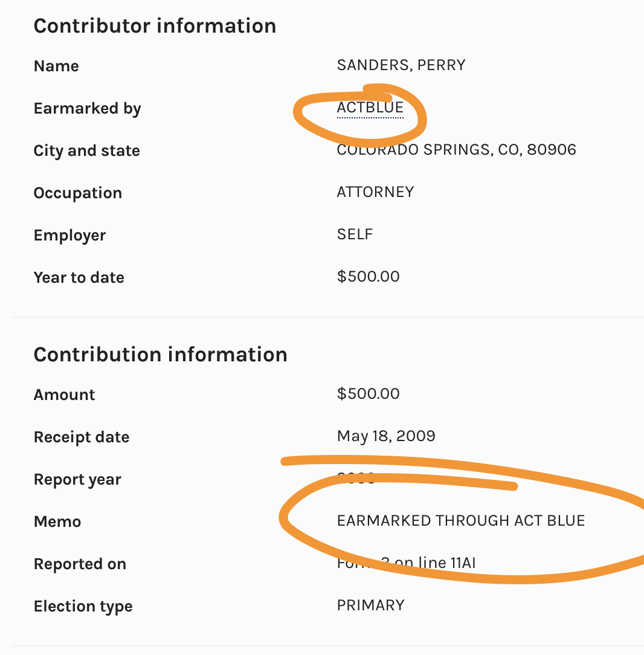This screenshot has width=644, height=655.
Task: Click the Report year label
Action: point(77,480)
